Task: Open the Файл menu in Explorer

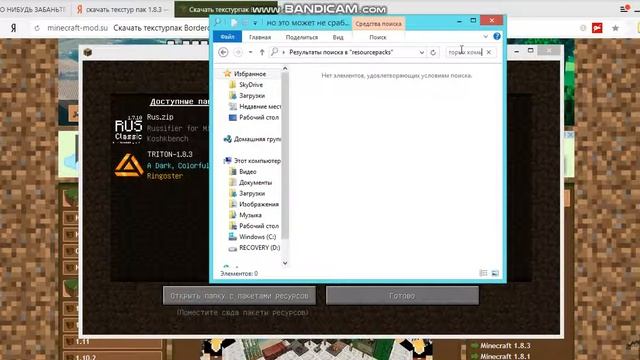Action: pos(227,37)
